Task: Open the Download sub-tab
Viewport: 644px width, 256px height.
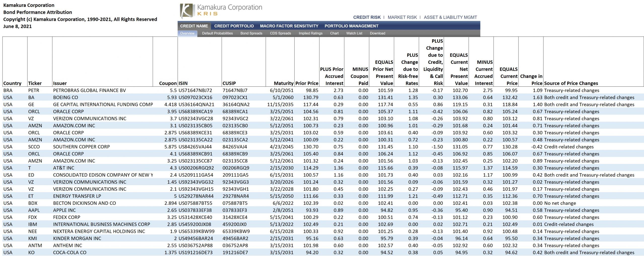Action: (x=377, y=33)
